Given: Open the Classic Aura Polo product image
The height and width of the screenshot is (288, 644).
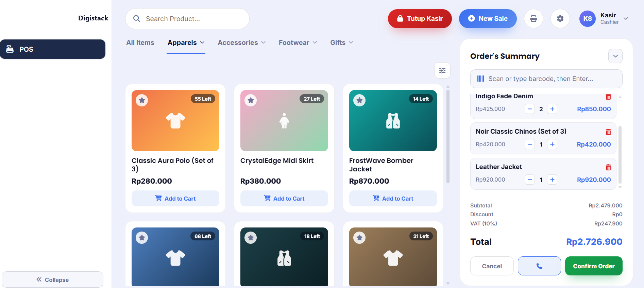Looking at the screenshot, I should 175,121.
